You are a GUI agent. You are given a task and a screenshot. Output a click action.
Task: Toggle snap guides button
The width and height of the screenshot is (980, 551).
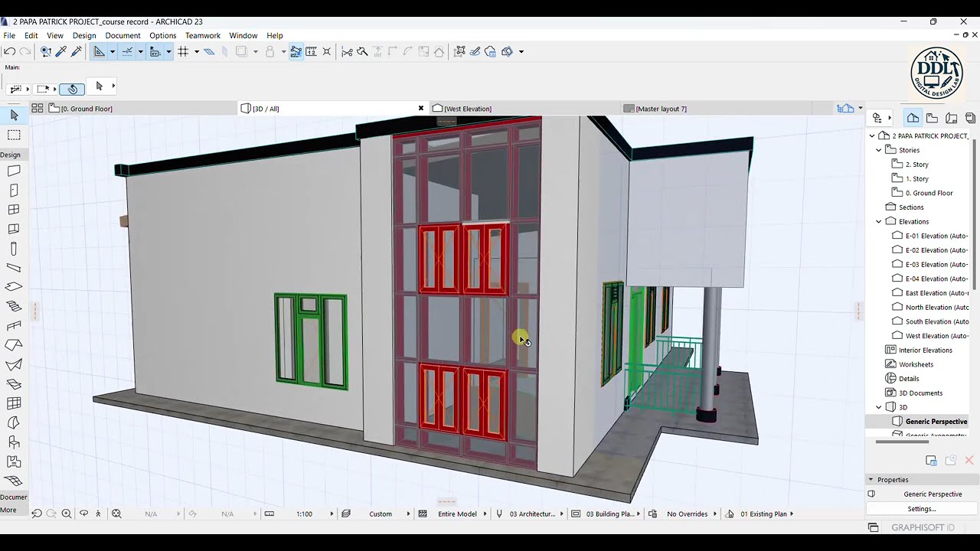point(127,51)
